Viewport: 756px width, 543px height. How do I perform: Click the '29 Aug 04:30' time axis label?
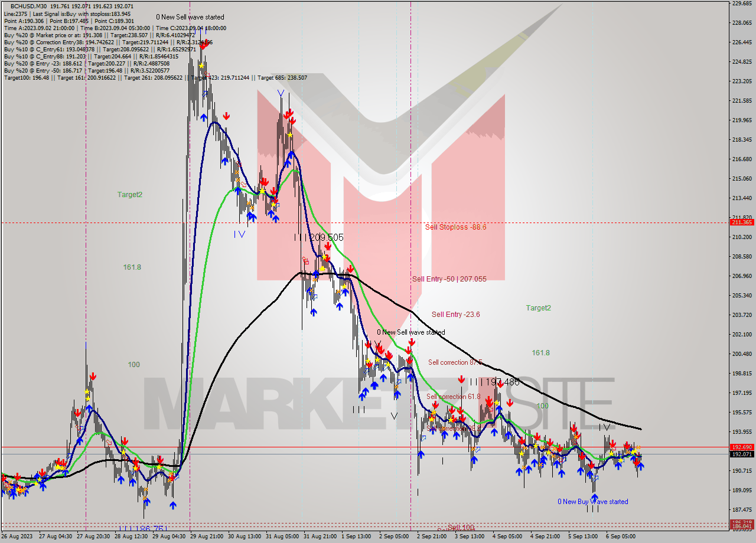pos(170,537)
